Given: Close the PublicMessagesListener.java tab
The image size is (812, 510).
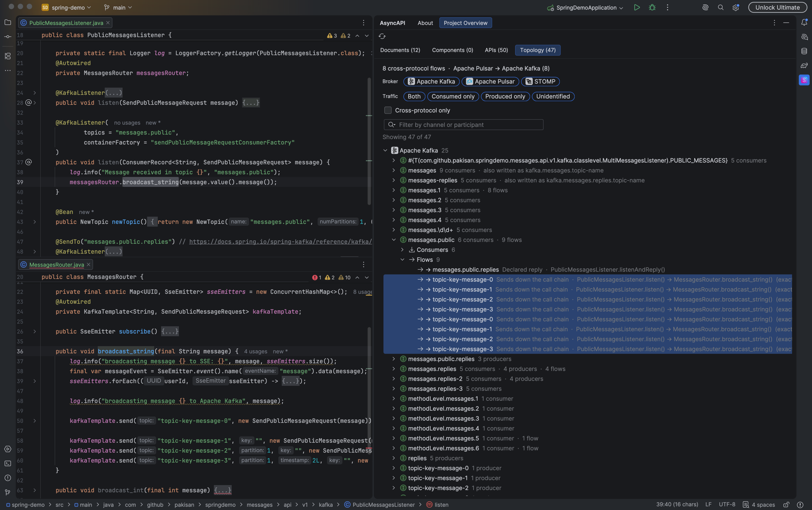Looking at the screenshot, I should (108, 23).
